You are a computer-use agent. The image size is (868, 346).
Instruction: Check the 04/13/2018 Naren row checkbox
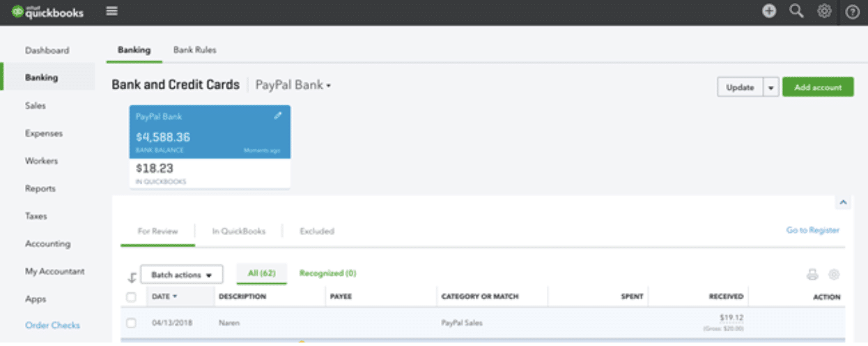(131, 323)
